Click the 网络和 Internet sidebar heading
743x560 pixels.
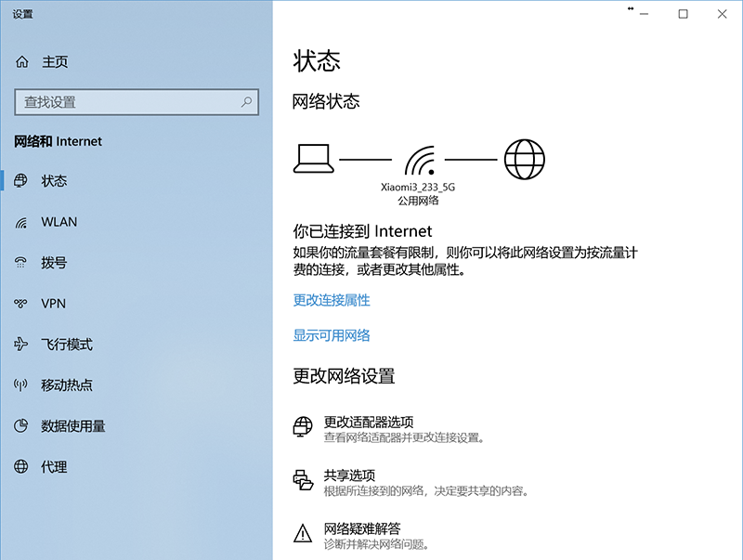point(58,141)
